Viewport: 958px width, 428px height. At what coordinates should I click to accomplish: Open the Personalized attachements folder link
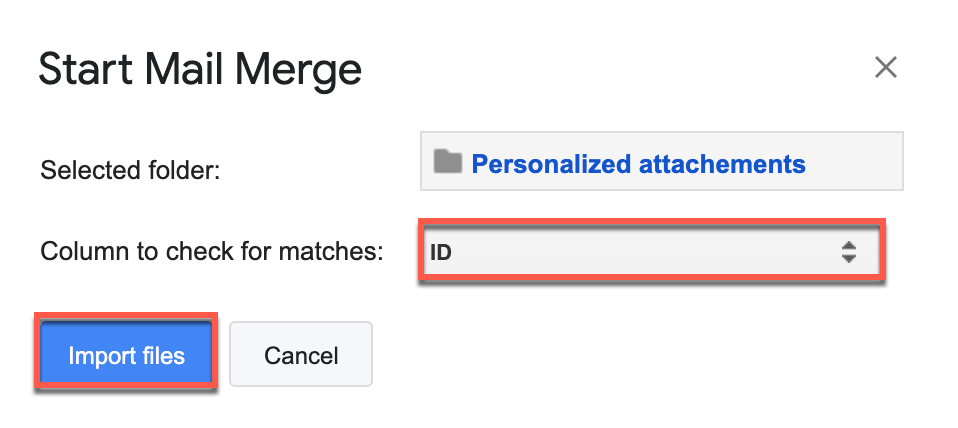coord(637,163)
